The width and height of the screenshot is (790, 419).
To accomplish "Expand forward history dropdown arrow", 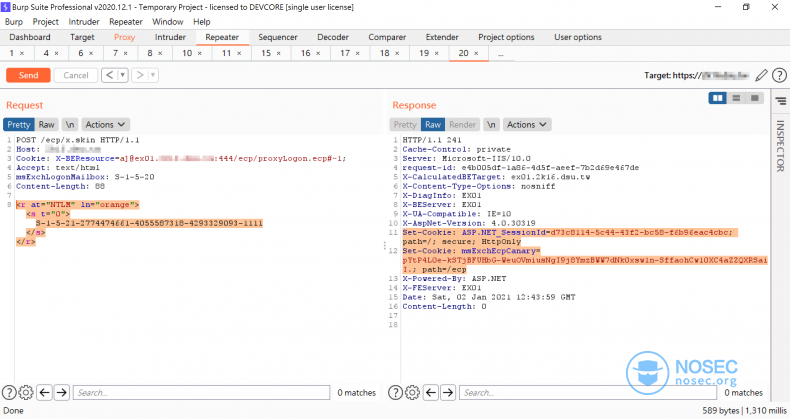I will 153,75.
